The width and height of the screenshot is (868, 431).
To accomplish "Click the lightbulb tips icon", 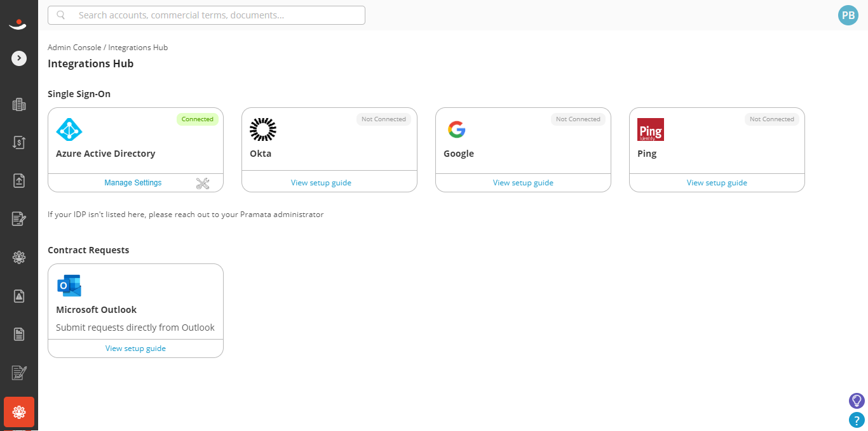I will point(857,401).
